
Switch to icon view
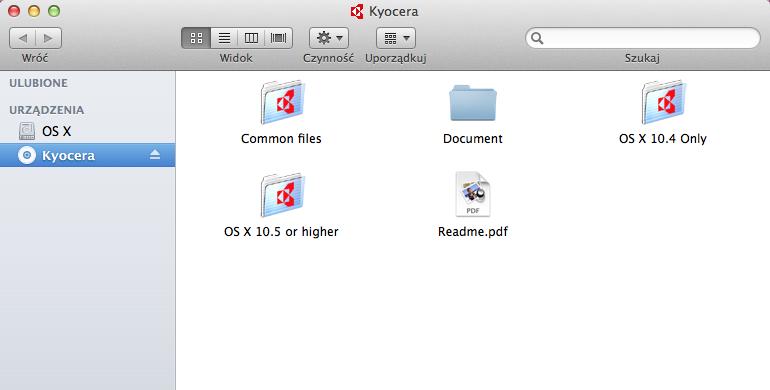pos(196,38)
